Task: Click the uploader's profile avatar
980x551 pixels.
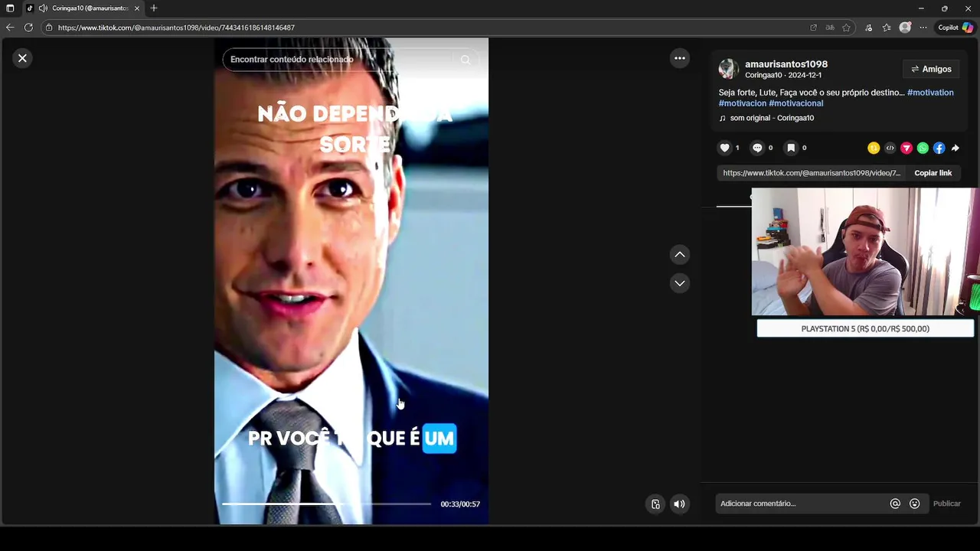Action: pos(728,69)
